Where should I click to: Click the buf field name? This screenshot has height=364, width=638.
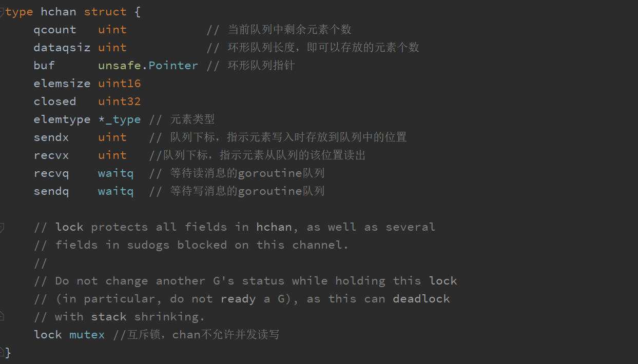pos(44,66)
